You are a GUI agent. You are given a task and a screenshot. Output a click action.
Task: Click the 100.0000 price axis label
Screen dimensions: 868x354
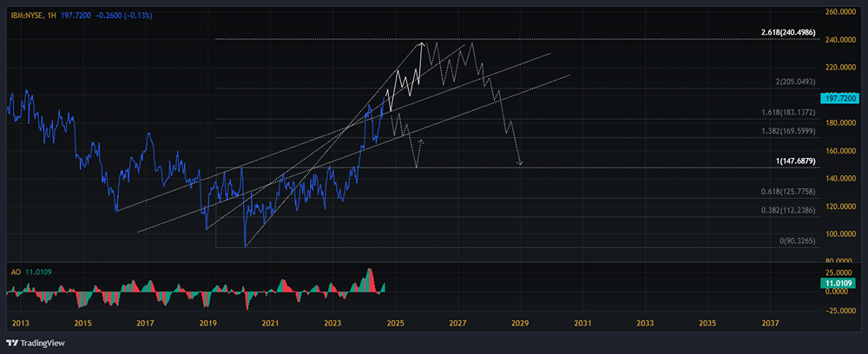click(x=842, y=234)
